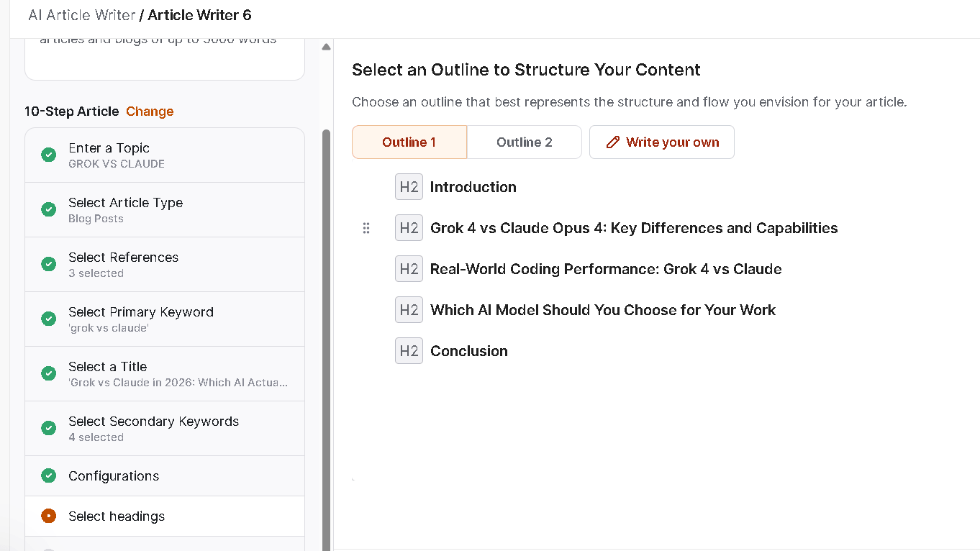Click Change next to 10-Step Article
This screenshot has width=980, height=551.
click(150, 111)
